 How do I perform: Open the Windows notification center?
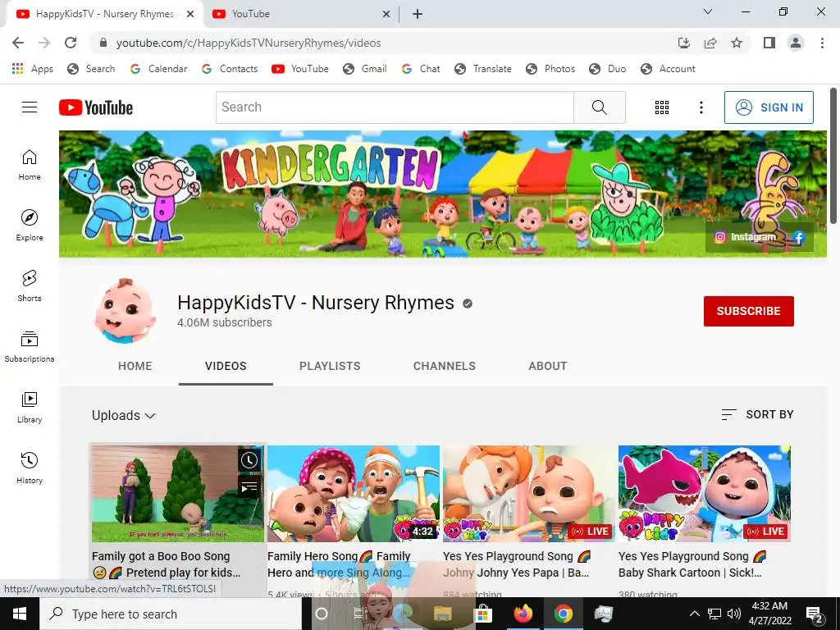pos(814,614)
